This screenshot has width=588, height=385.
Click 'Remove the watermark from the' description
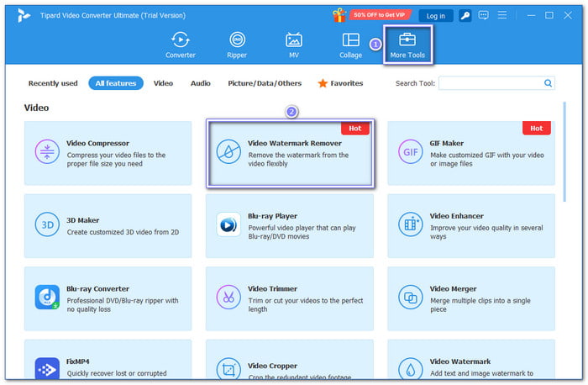tap(298, 160)
